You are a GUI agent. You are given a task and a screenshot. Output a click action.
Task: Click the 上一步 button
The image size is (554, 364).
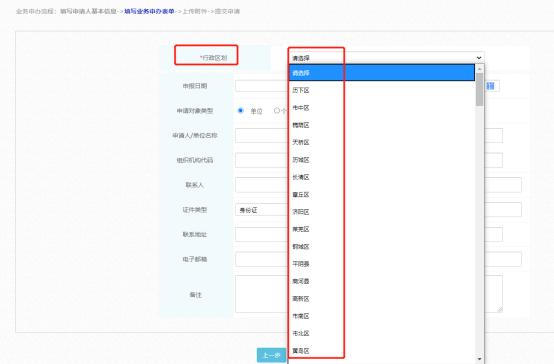(271, 355)
